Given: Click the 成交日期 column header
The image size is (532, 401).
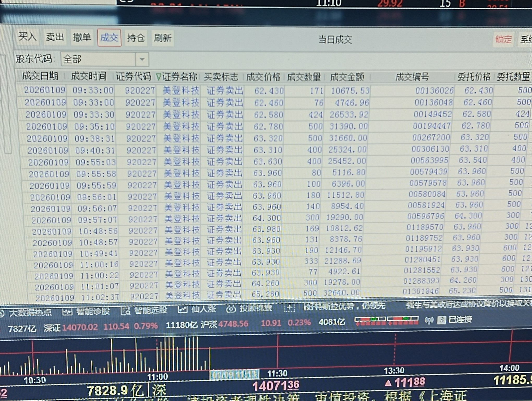Looking at the screenshot, I should (40, 76).
